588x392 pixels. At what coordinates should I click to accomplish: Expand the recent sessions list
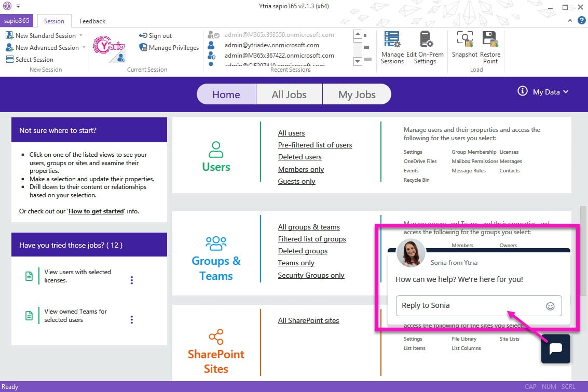click(357, 61)
